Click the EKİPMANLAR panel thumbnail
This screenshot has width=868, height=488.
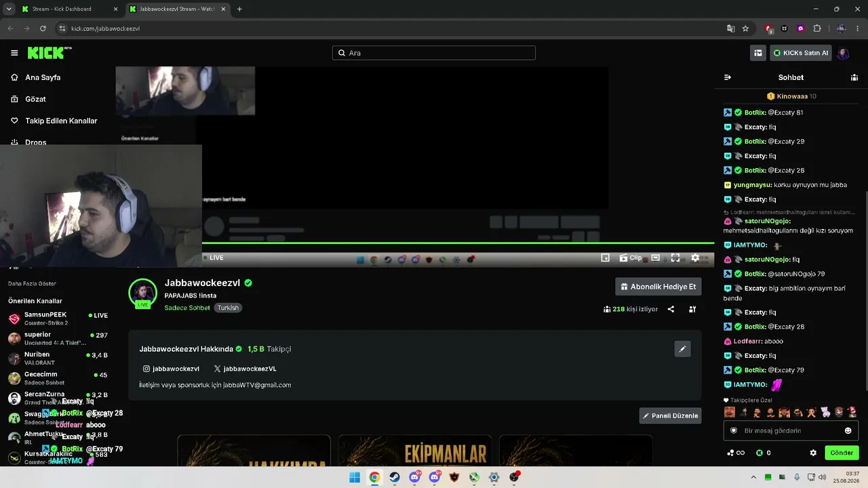[x=415, y=451]
